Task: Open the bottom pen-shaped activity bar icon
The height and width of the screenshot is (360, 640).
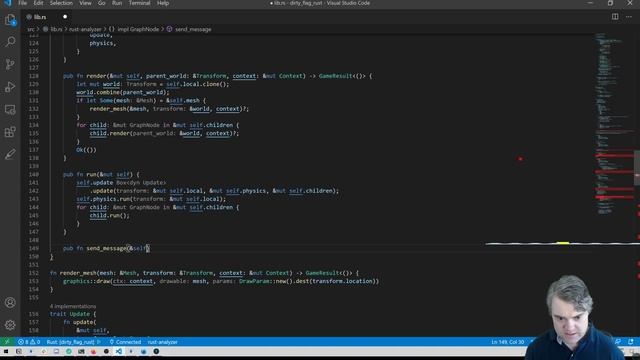Action: tap(10, 154)
